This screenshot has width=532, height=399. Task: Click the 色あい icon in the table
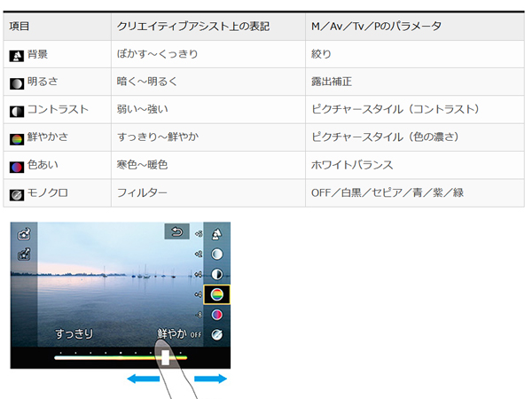coord(17,167)
